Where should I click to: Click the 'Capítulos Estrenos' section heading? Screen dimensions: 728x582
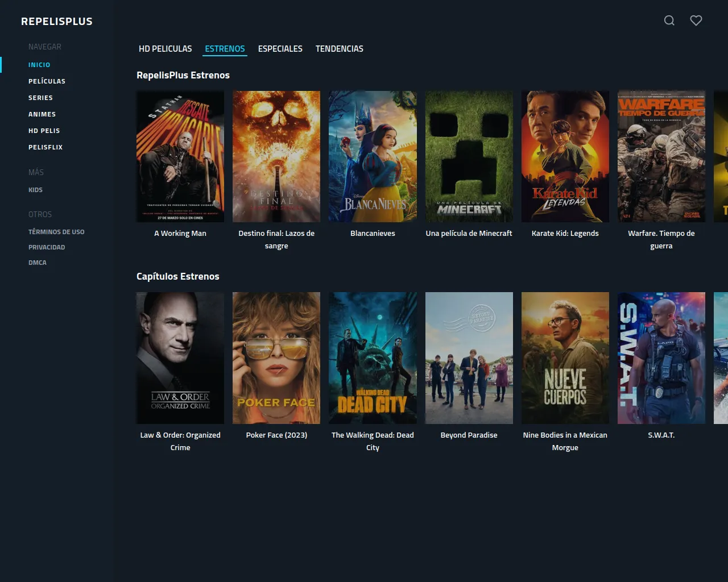[x=178, y=277]
